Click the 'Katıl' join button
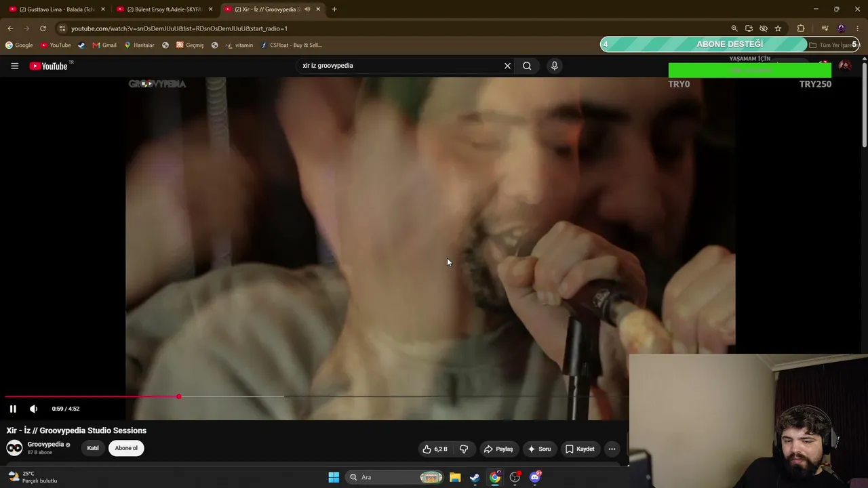 93,448
